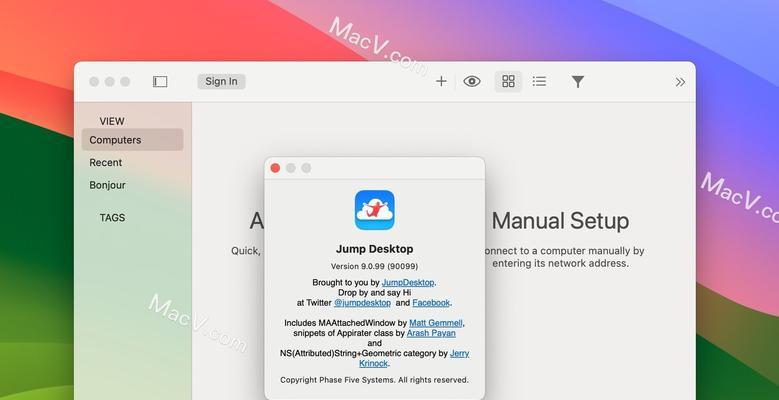779x400 pixels.
Task: Click the Jump Desktop app icon
Action: point(375,210)
